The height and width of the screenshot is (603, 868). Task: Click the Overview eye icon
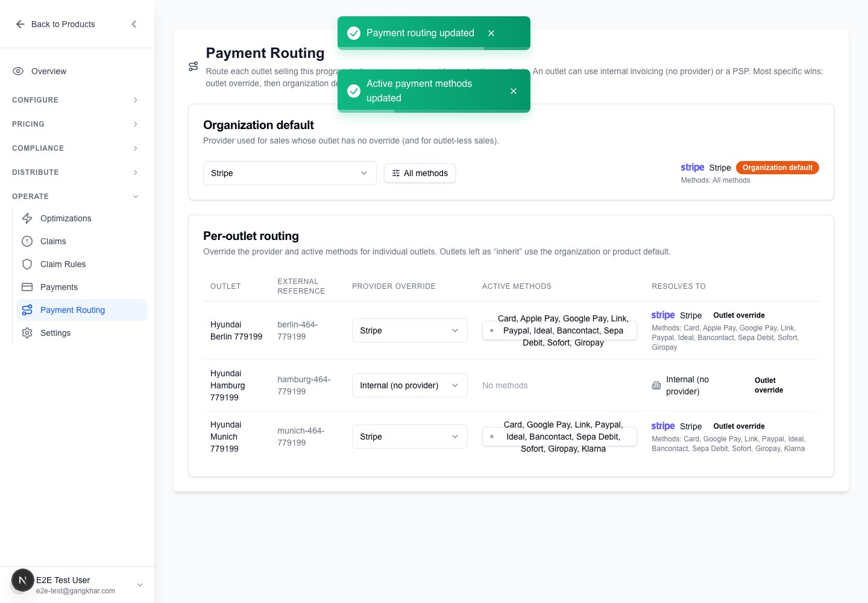point(18,71)
